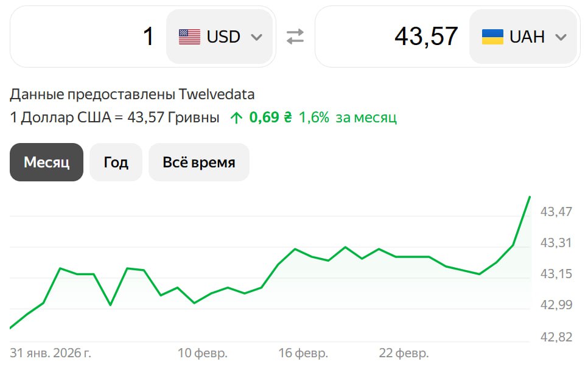Image resolution: width=588 pixels, height=367 pixels.
Task: Open the USD currency dropdown
Action: coord(219,37)
